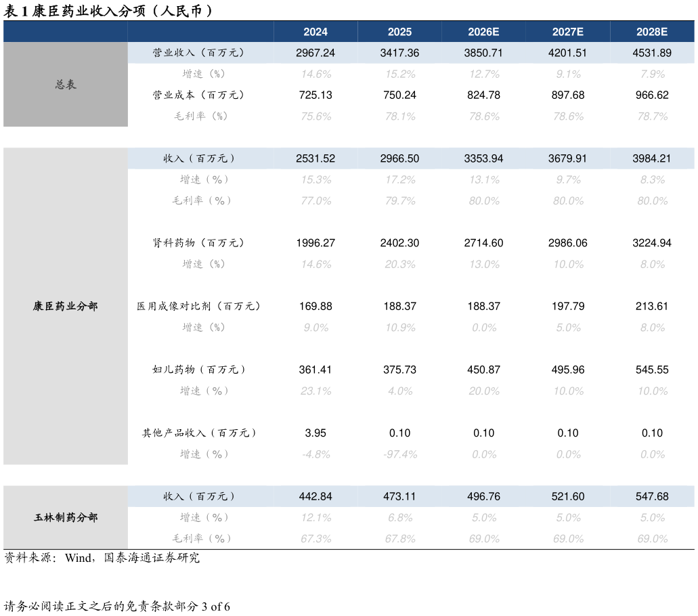
Task: Select cost value 966.62
Action: 652,95
